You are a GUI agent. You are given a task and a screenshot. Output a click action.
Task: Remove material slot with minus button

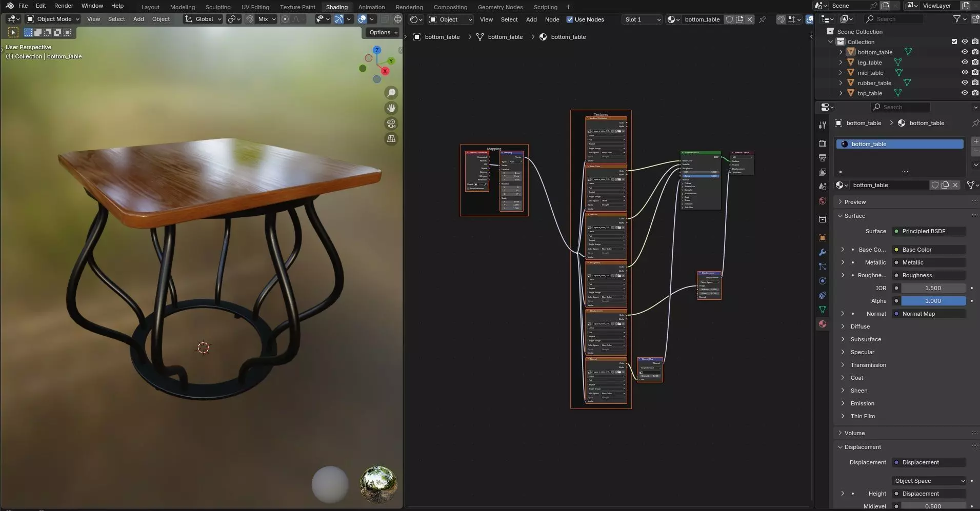975,152
